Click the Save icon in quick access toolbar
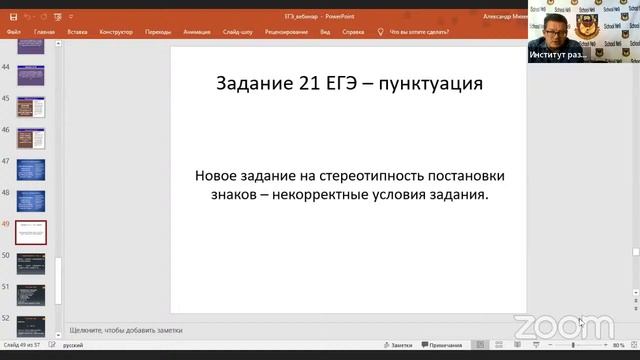The image size is (640, 360). click(13, 17)
